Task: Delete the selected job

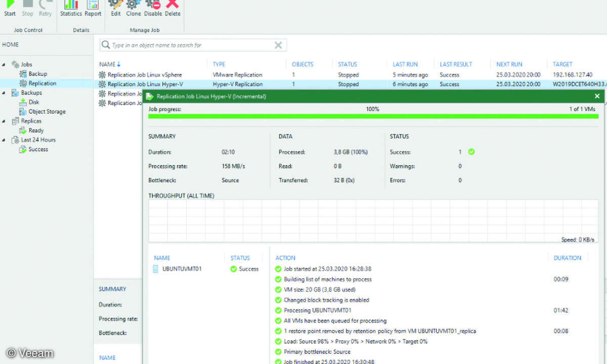Action: tap(172, 9)
